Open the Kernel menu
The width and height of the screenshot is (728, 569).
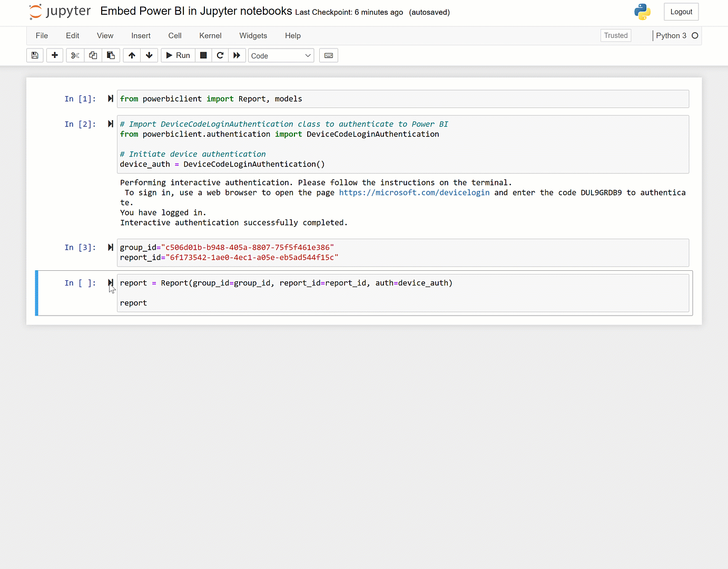(210, 35)
